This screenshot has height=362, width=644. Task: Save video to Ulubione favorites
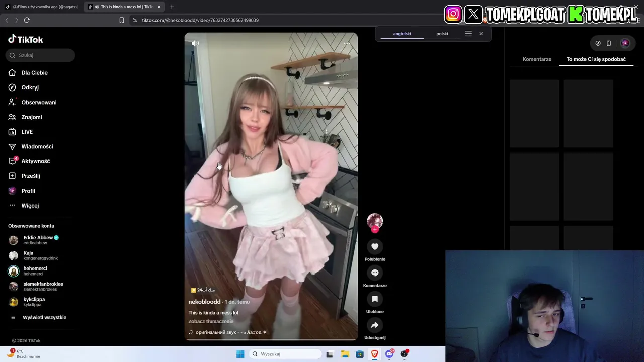[x=375, y=299]
